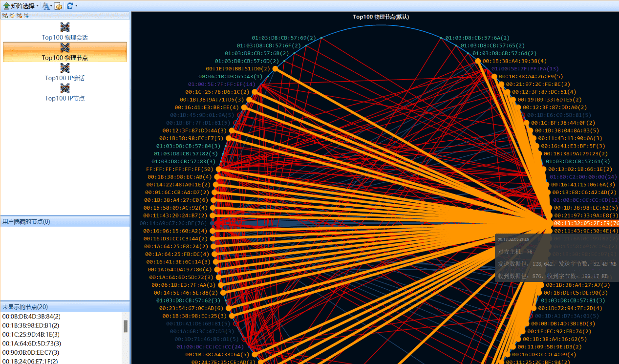Select the highlighted Top100 物理节点 entry
Image resolution: width=619 pixels, height=364 pixels.
(x=65, y=57)
